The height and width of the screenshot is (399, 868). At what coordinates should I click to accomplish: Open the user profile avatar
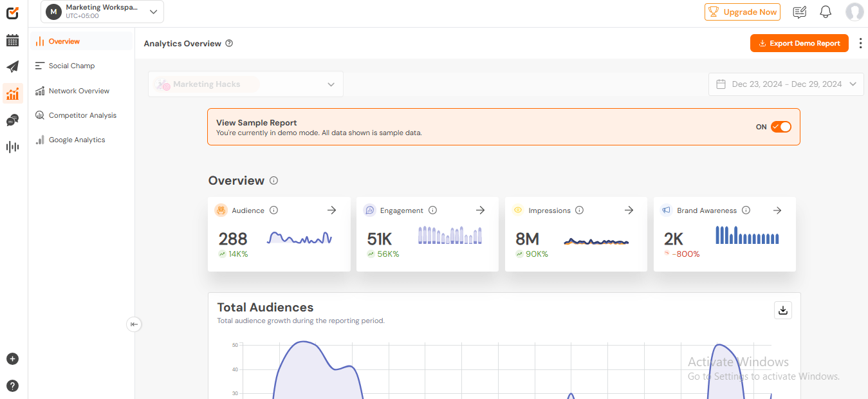[854, 12]
